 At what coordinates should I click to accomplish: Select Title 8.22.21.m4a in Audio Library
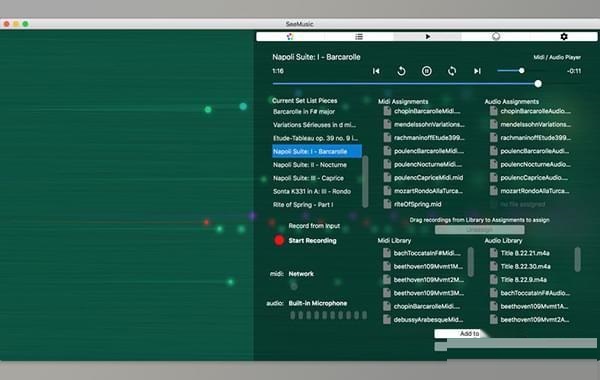[520, 253]
